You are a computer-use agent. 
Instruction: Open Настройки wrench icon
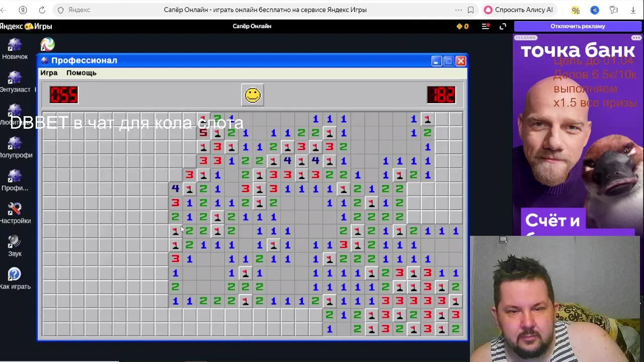pyautogui.click(x=15, y=213)
